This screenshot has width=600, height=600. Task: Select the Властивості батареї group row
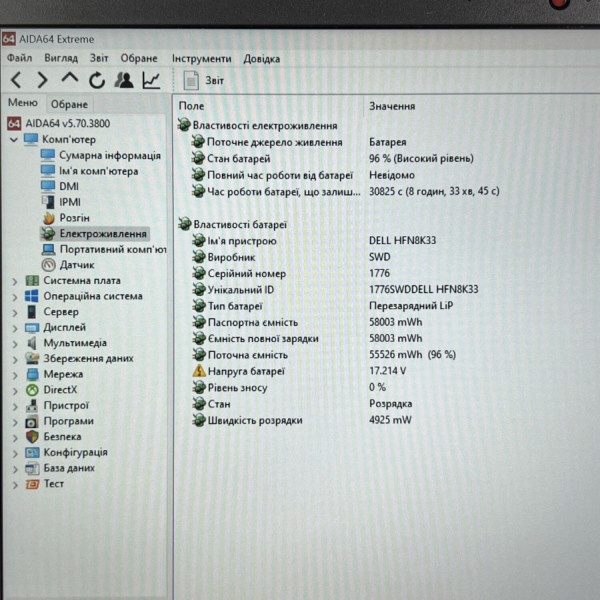pos(233,224)
